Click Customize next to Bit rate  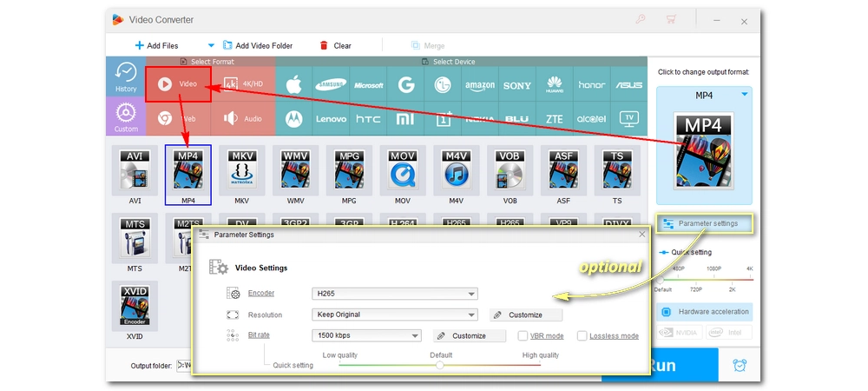tap(470, 335)
